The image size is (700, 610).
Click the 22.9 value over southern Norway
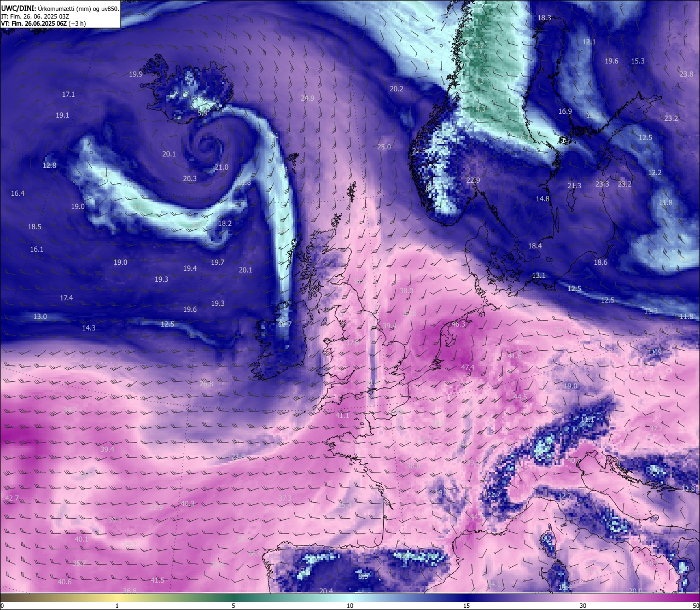(473, 181)
